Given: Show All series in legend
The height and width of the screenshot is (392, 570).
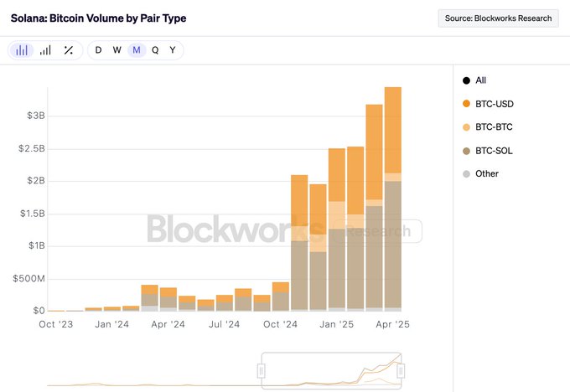Looking at the screenshot, I should (481, 80).
